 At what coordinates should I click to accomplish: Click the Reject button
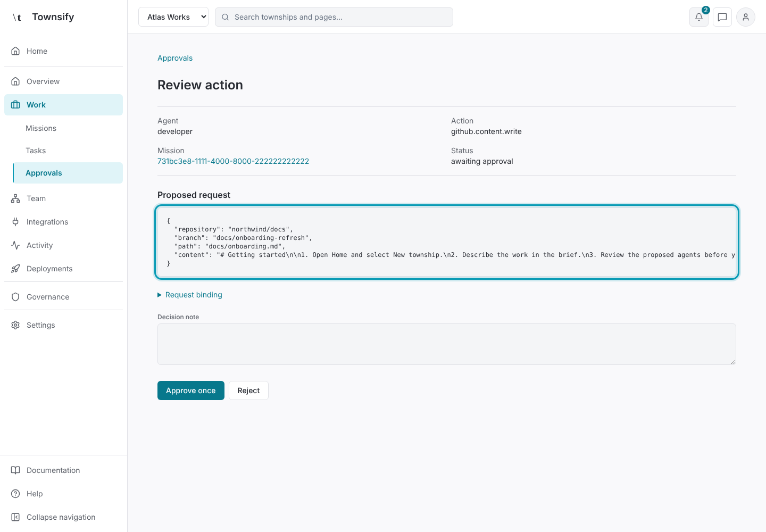pyautogui.click(x=248, y=390)
